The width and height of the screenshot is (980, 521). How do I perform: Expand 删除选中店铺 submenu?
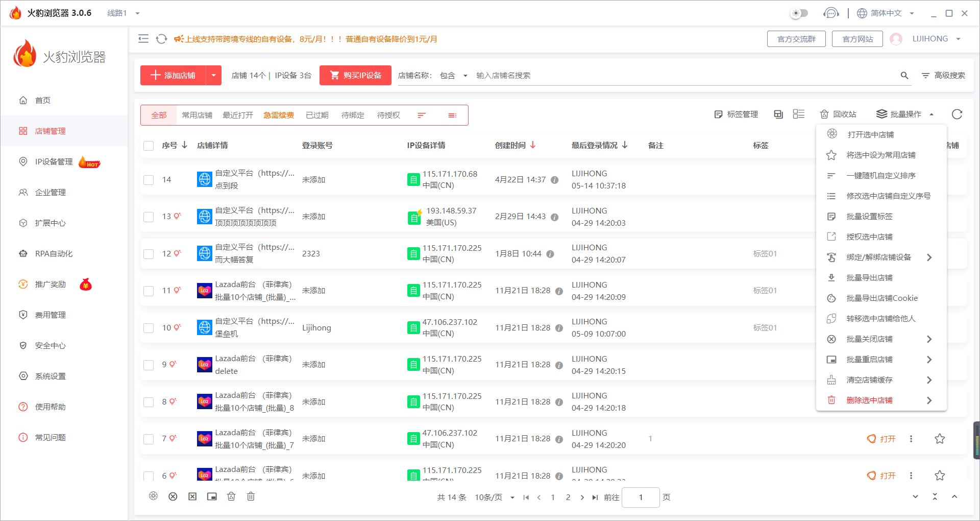pyautogui.click(x=929, y=400)
